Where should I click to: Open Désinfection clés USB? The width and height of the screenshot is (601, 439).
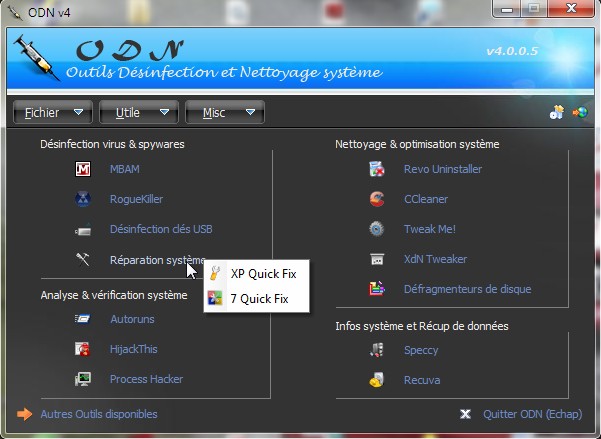[x=161, y=229]
